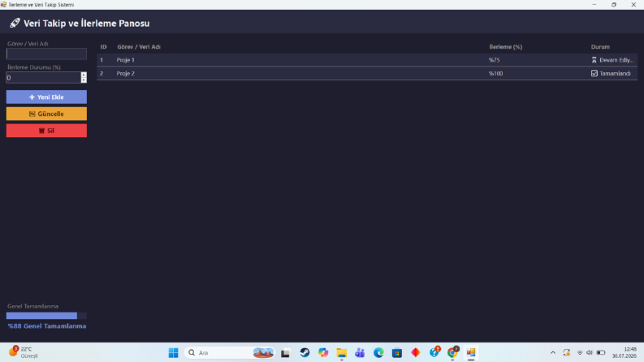Sort by Görev / Veri Adı column header
This screenshot has height=362, width=644.
(x=139, y=47)
